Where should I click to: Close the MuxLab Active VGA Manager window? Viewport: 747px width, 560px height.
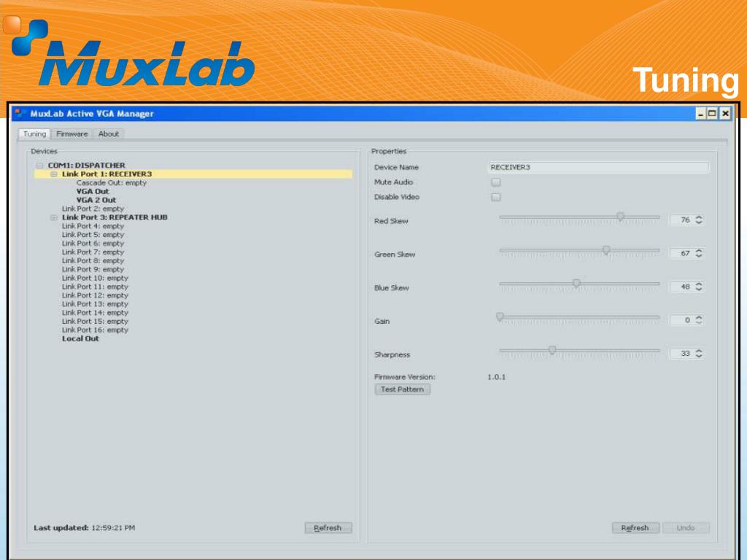click(x=725, y=114)
